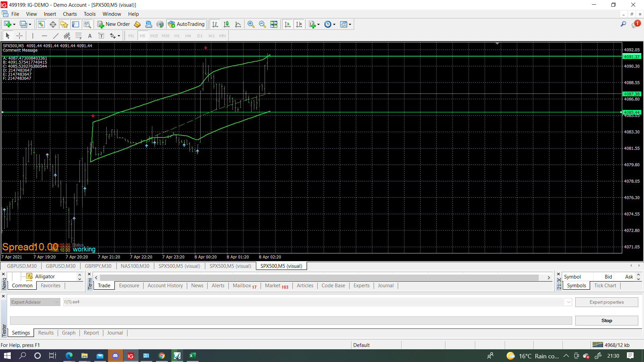644x362 pixels.
Task: Toggle the Market Watch window icon
Action: [x=41, y=24]
